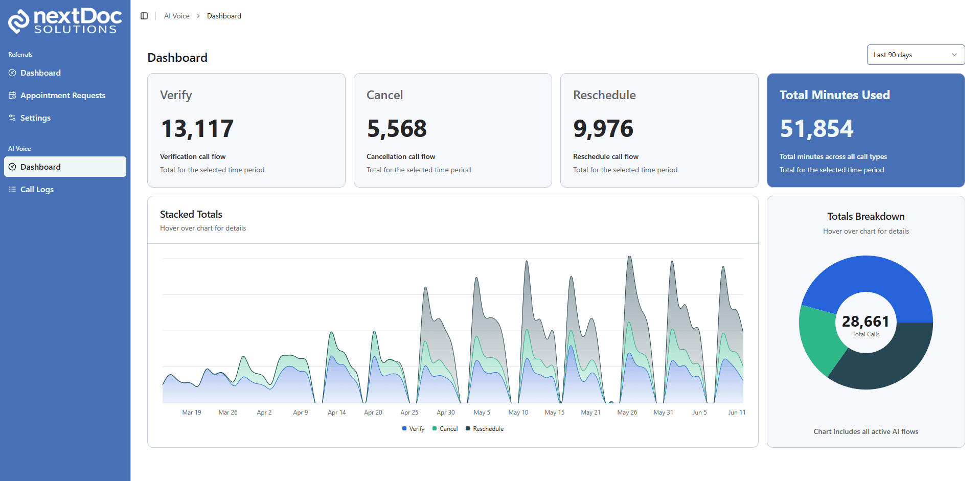This screenshot has height=481, width=980.
Task: Click the AI Voice Dashboard gauge icon
Action: [12, 167]
